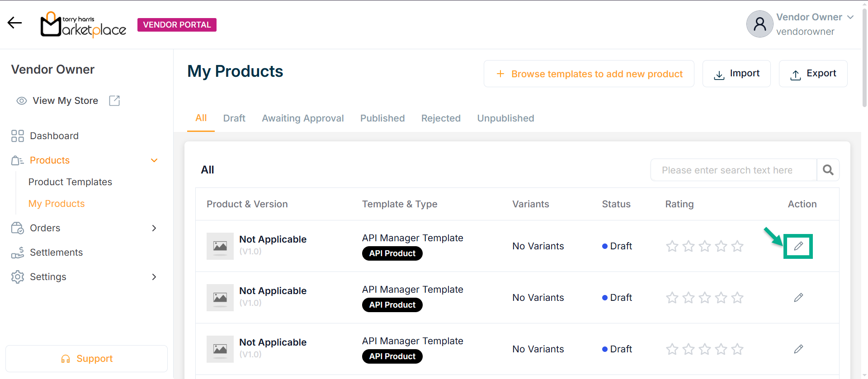Image resolution: width=868 pixels, height=379 pixels.
Task: Click the search magnifier icon
Action: [828, 170]
